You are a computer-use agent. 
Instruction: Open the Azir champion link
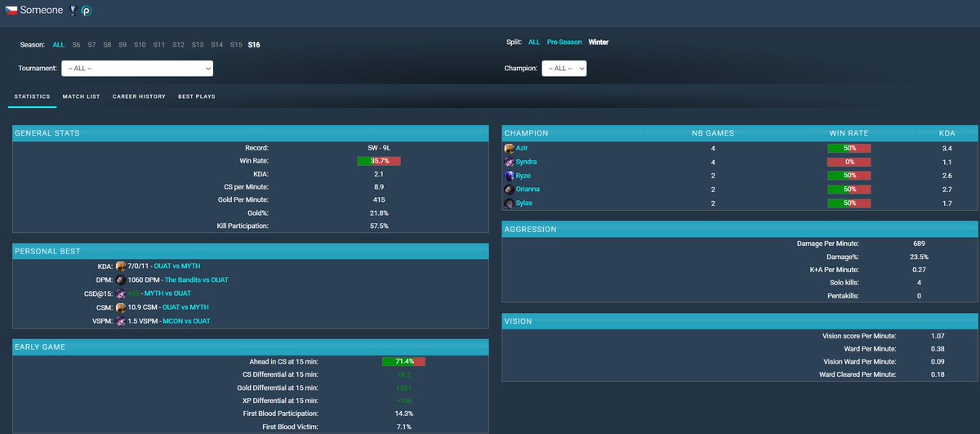523,149
